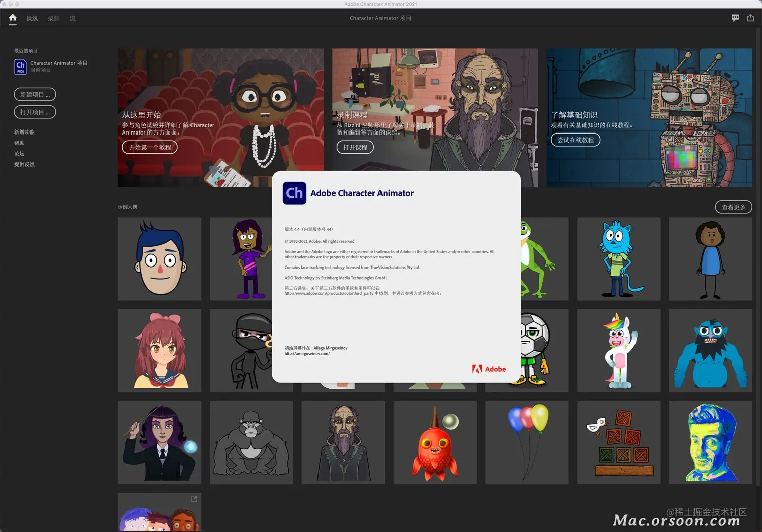The width and height of the screenshot is (762, 532).
Task: Click the share/export icon top right
Action: [x=750, y=18]
